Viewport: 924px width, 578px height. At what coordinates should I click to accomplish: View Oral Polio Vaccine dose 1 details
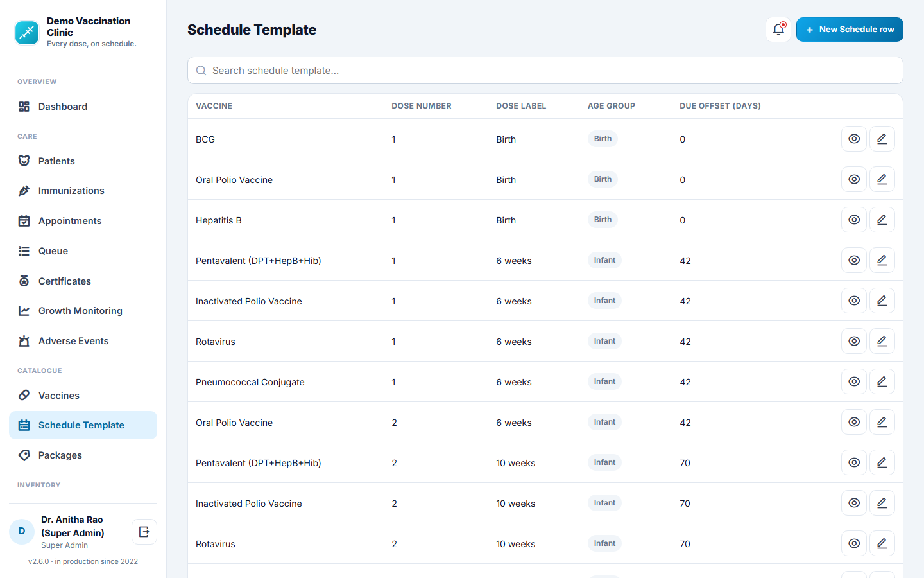(x=854, y=179)
